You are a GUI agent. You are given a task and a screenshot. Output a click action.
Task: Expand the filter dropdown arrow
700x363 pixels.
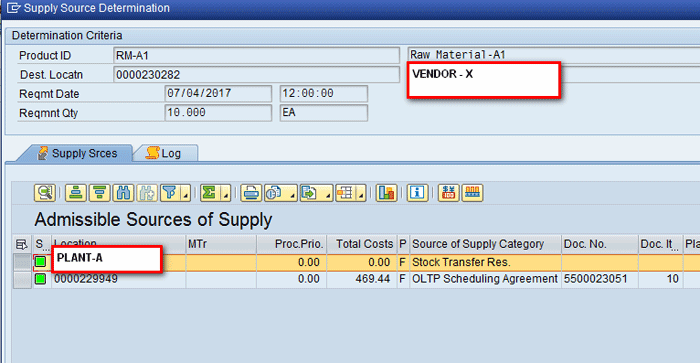coord(186,194)
